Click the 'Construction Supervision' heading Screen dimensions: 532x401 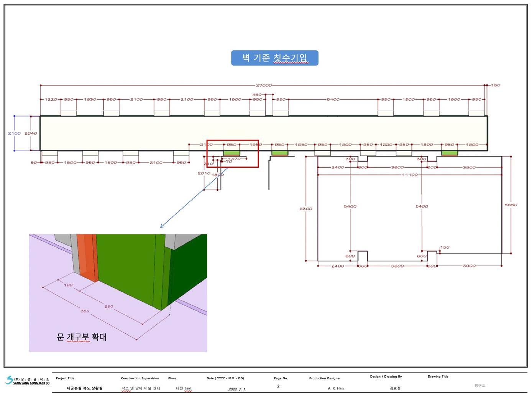pos(140,378)
